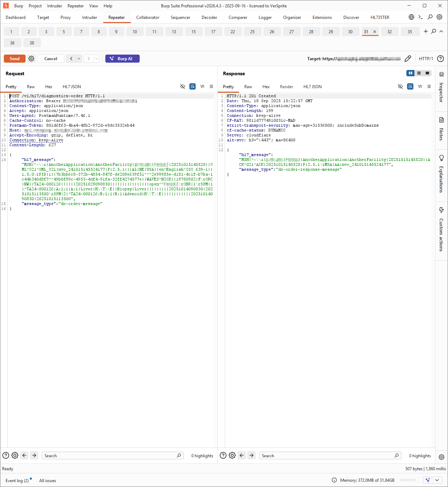Jump to previous search match in Request
Screen dimensions: 448x487
coord(24,456)
